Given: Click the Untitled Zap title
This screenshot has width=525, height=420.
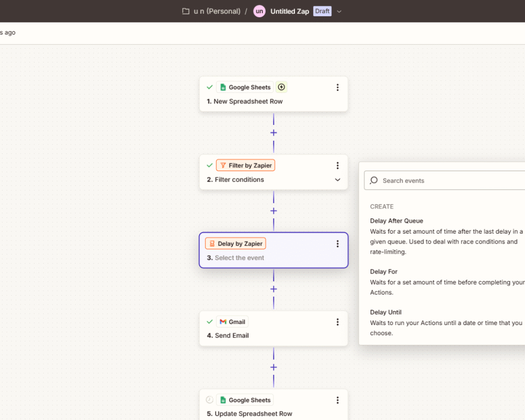Looking at the screenshot, I should tap(290, 12).
